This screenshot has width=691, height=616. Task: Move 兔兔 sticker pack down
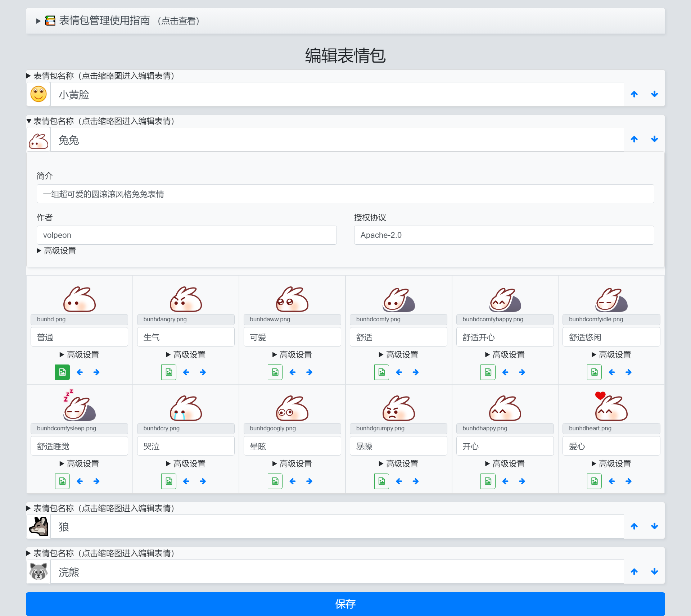(x=654, y=139)
